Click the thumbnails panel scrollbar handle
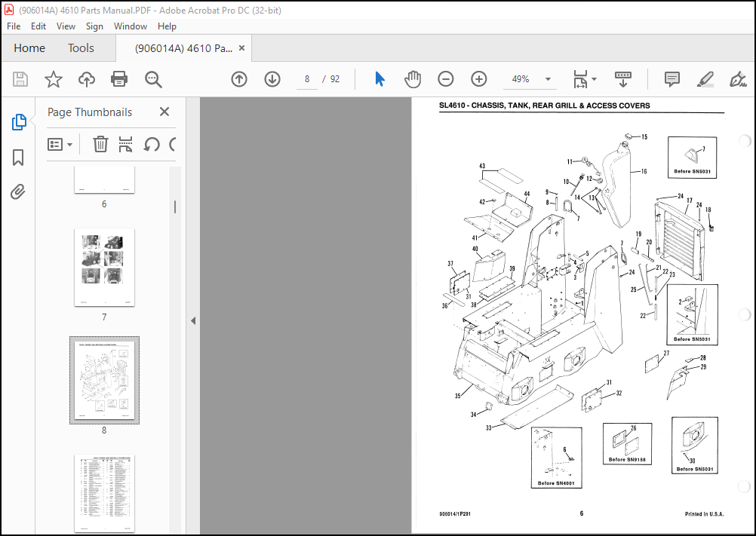Screen dimensions: 756x536 click(174, 207)
